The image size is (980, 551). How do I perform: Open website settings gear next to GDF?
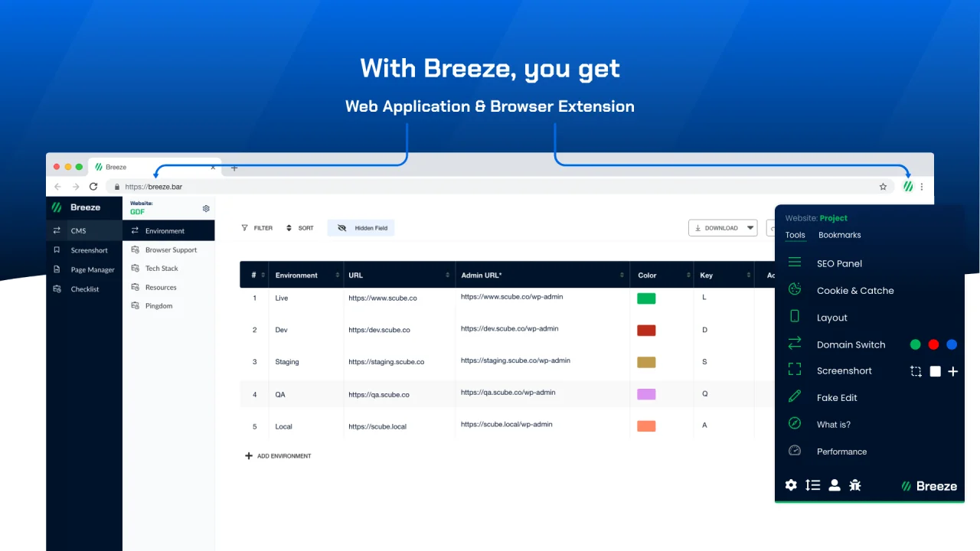(x=206, y=208)
